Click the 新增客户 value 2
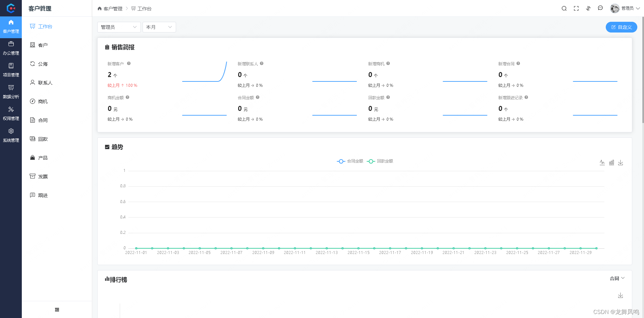The image size is (644, 318). (110, 75)
